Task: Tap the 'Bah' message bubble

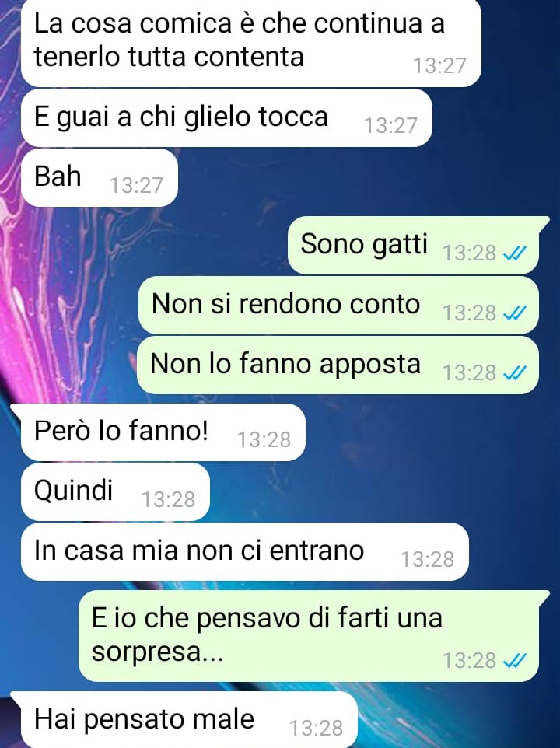Action: tap(100, 177)
